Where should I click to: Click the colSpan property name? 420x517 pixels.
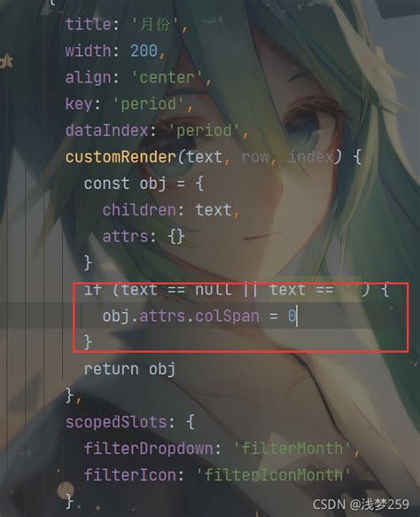coord(227,317)
